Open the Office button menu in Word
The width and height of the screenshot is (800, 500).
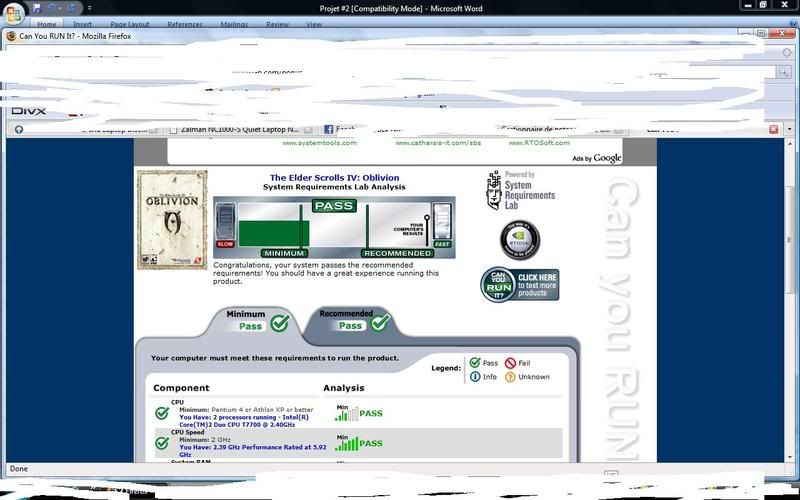(x=14, y=13)
